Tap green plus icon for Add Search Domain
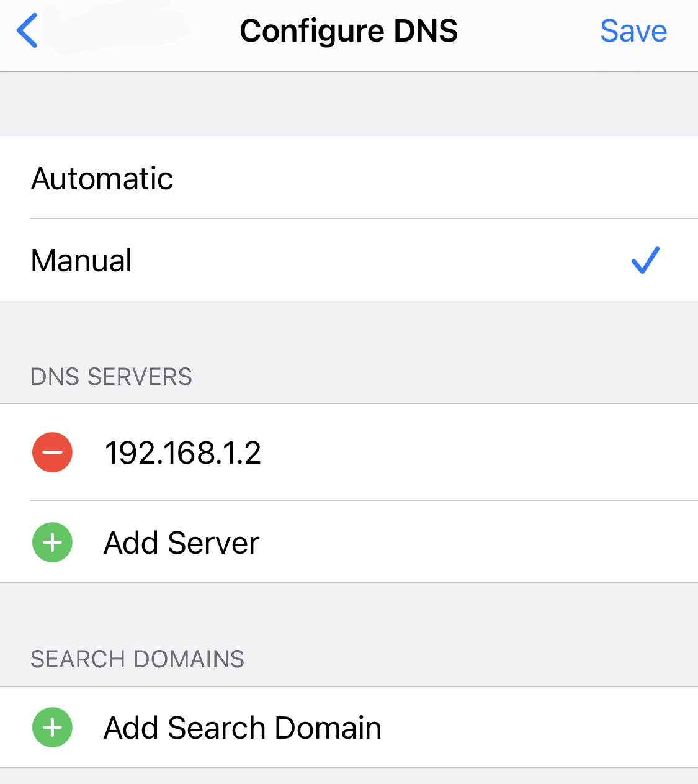698x784 pixels. (53, 728)
